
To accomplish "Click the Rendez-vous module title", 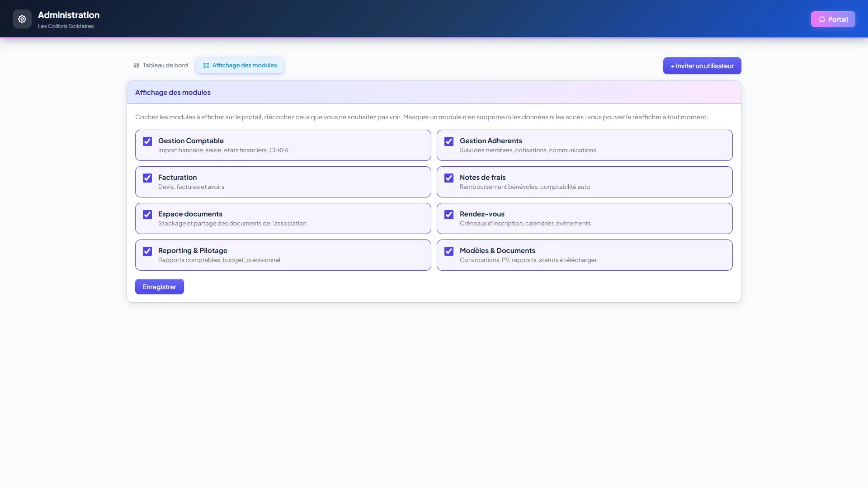I will 482,214.
